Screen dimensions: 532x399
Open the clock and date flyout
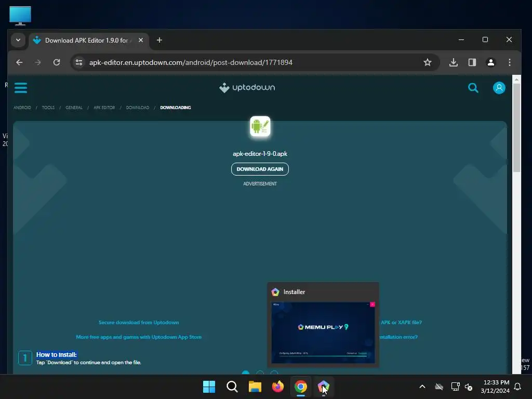pos(495,387)
